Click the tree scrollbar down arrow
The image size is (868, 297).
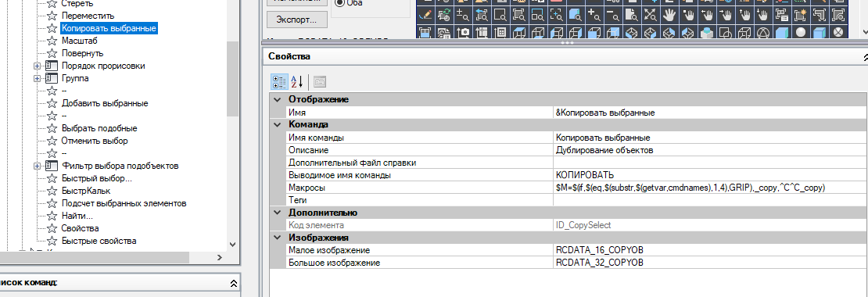232,244
